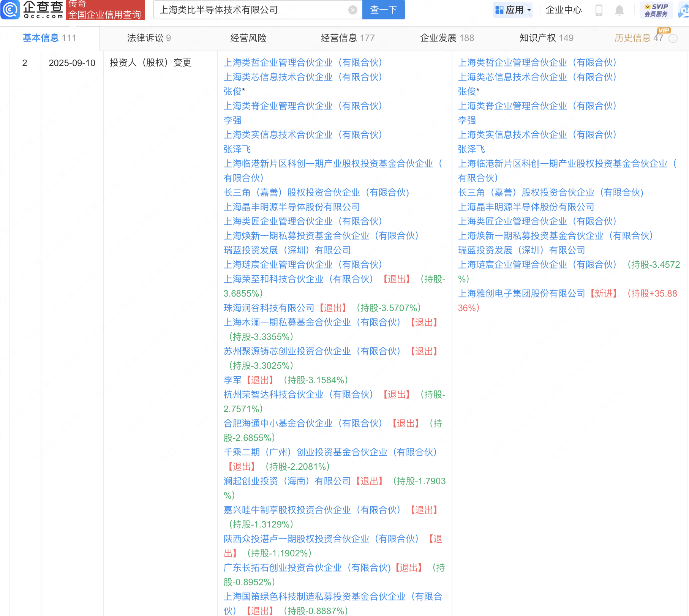The image size is (689, 616).
Task: Open 上海类哲企业管理合伙企业 in before-change column
Action: click(x=303, y=63)
